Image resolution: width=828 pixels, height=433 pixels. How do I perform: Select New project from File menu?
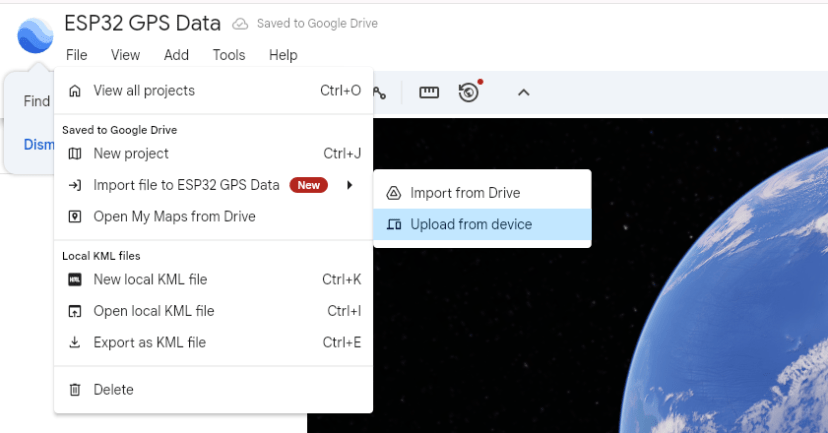tap(131, 154)
